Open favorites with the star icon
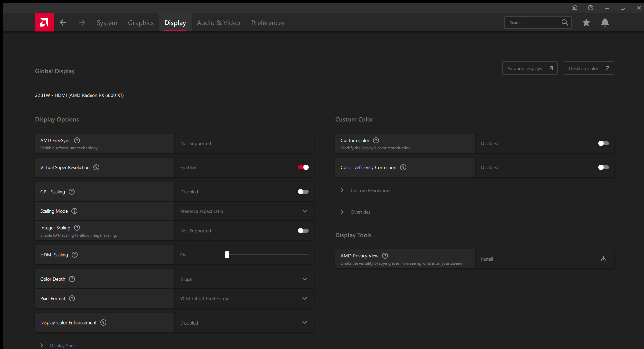Screen dimensions: 644x349 coord(586,22)
